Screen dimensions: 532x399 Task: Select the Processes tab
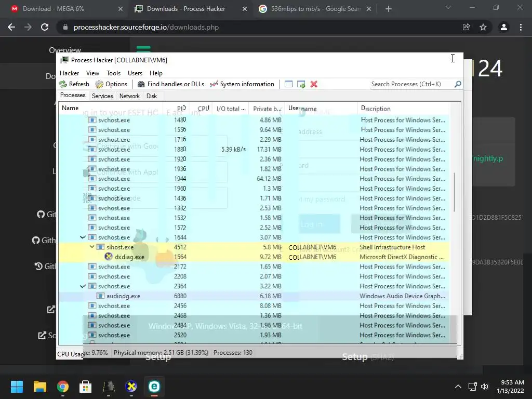(73, 96)
